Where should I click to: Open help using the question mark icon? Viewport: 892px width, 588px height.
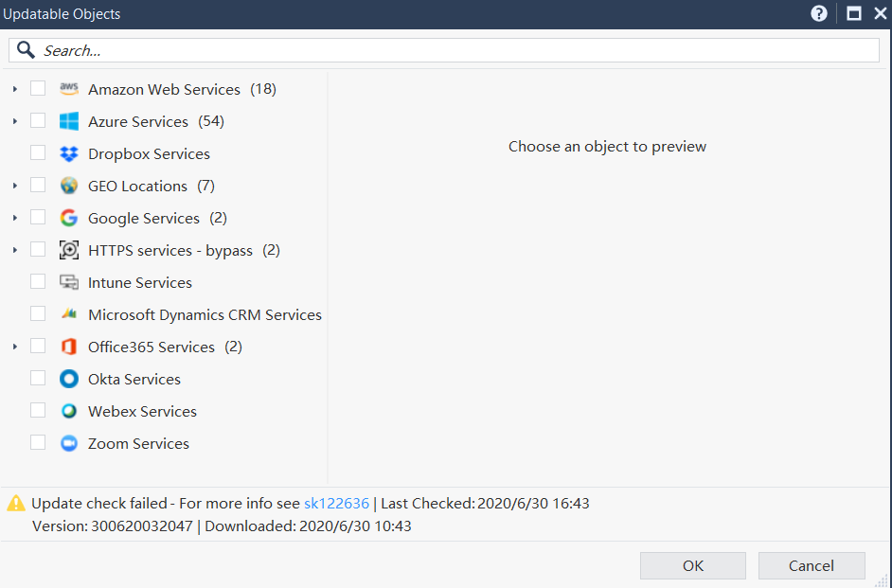819,14
